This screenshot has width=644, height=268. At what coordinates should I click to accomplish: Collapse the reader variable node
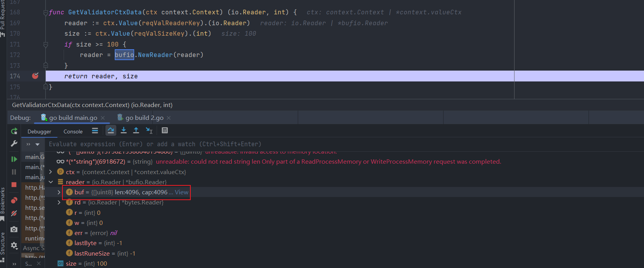coord(51,182)
